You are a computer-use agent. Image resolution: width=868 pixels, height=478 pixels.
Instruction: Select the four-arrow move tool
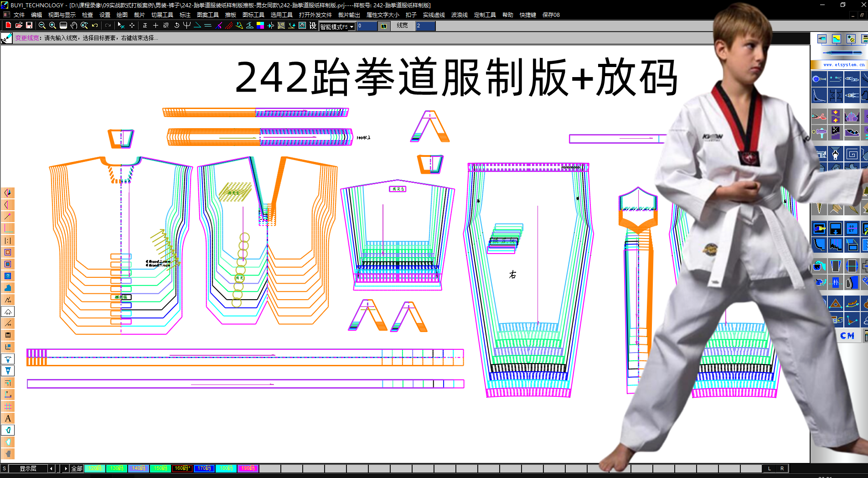pos(132,26)
